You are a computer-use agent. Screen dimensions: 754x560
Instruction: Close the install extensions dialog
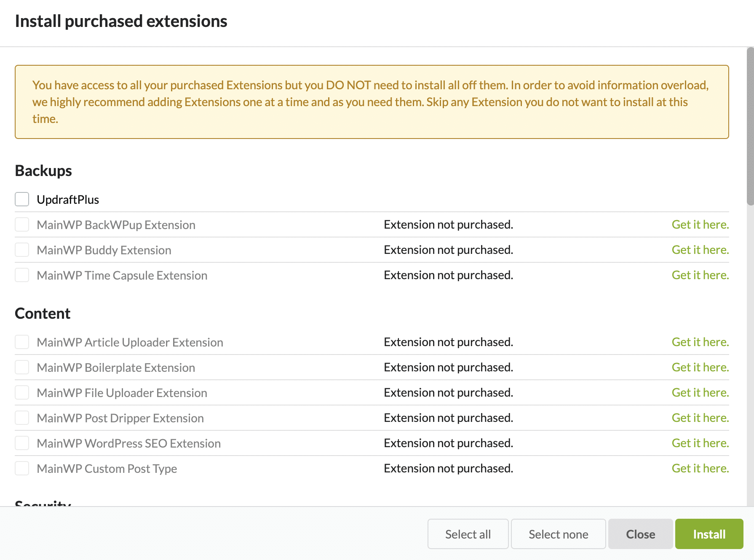click(640, 534)
